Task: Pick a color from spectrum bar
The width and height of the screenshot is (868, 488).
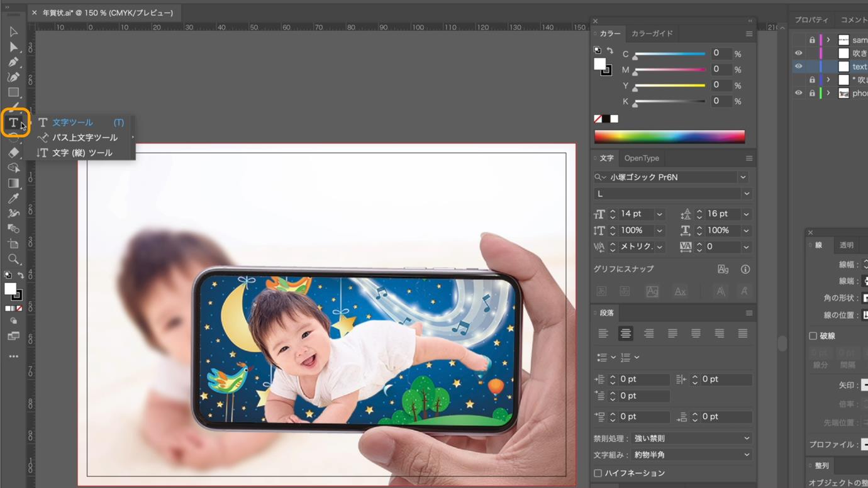Action: 669,136
